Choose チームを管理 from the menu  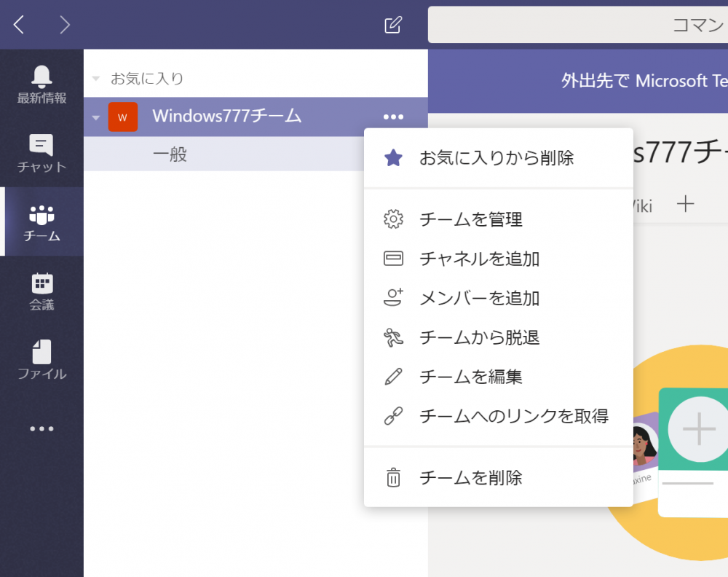click(471, 219)
